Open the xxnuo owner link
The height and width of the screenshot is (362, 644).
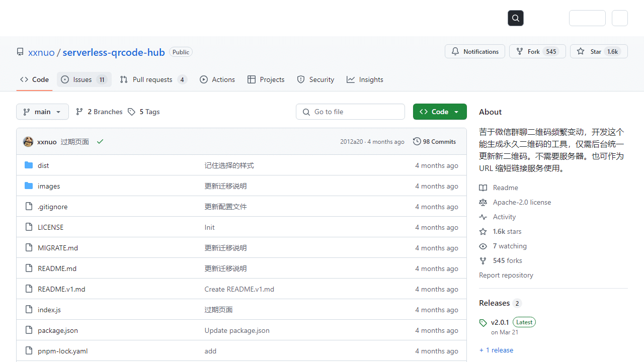[41, 52]
